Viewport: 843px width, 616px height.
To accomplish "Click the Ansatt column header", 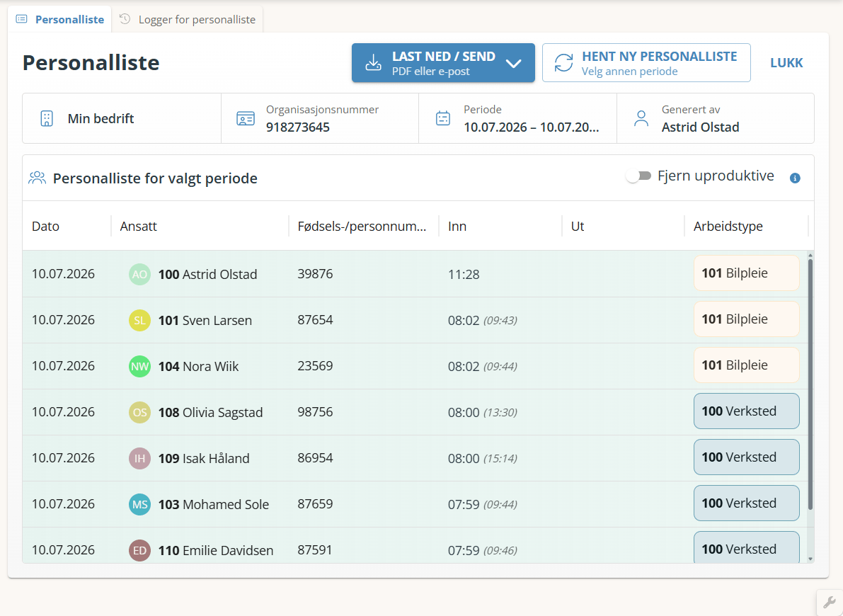I will pos(138,227).
